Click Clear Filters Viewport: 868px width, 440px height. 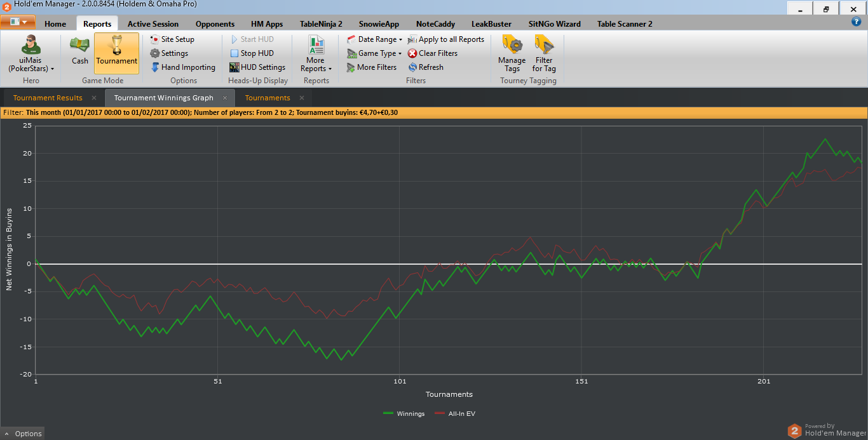coord(433,53)
